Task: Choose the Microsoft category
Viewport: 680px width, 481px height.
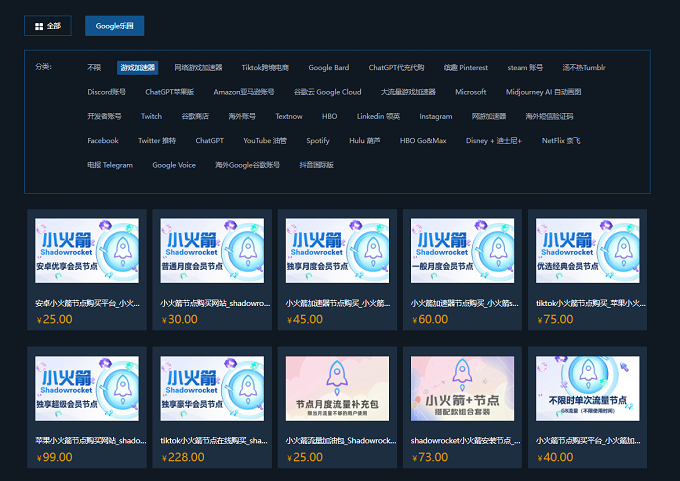Action: pyautogui.click(x=471, y=92)
